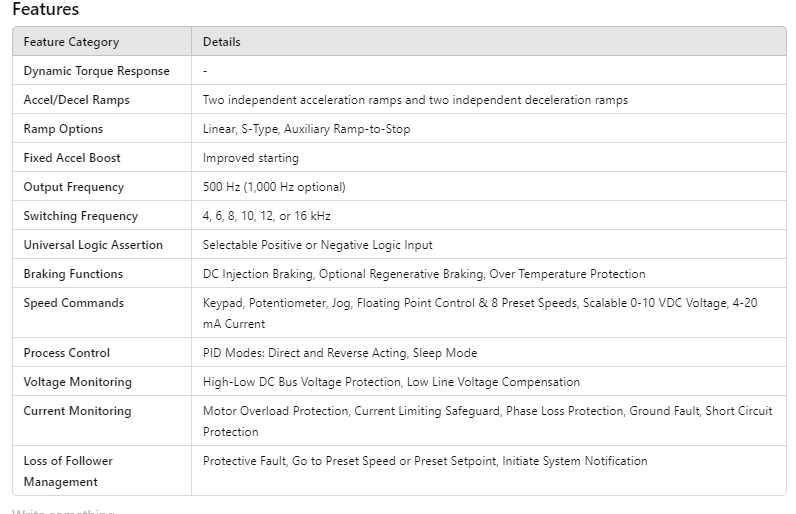The width and height of the screenshot is (796, 514).
Task: Click the Feature Category column header
Action: click(x=71, y=42)
